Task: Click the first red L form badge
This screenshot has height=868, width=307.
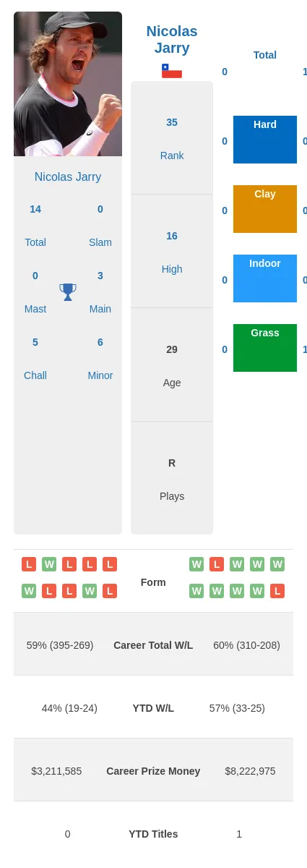Action: (29, 564)
